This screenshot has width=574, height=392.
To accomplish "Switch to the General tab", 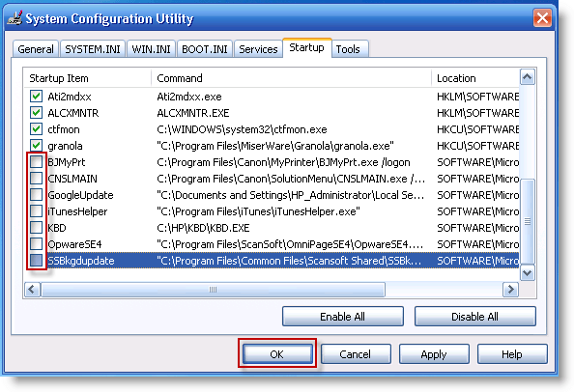I will [36, 49].
